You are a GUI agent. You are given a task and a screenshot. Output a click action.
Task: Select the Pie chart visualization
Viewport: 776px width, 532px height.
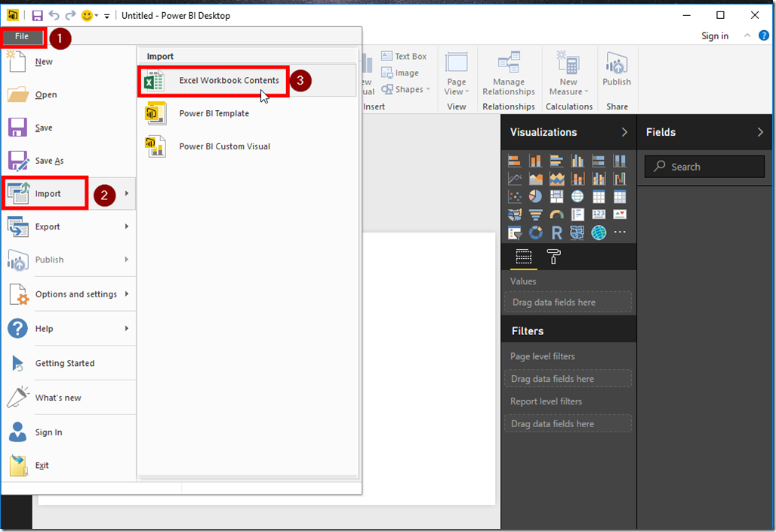[x=535, y=196]
